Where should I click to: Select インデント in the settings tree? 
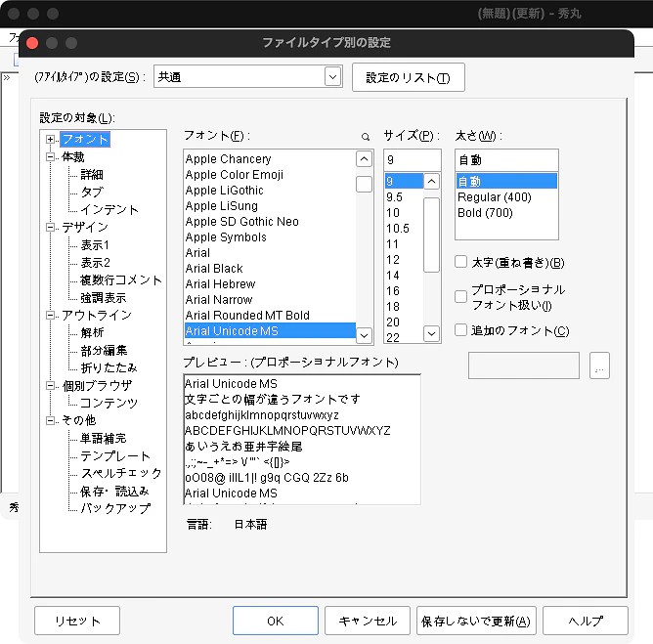pos(109,210)
